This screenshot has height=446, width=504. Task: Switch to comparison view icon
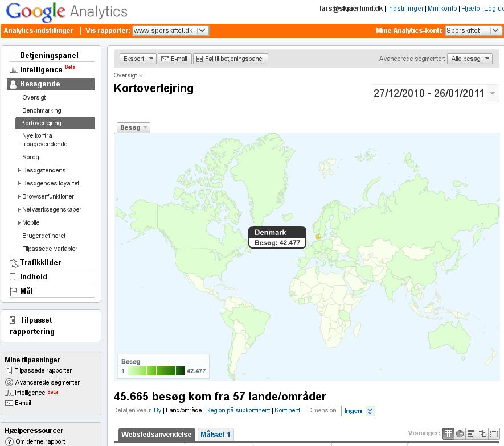pos(482,434)
